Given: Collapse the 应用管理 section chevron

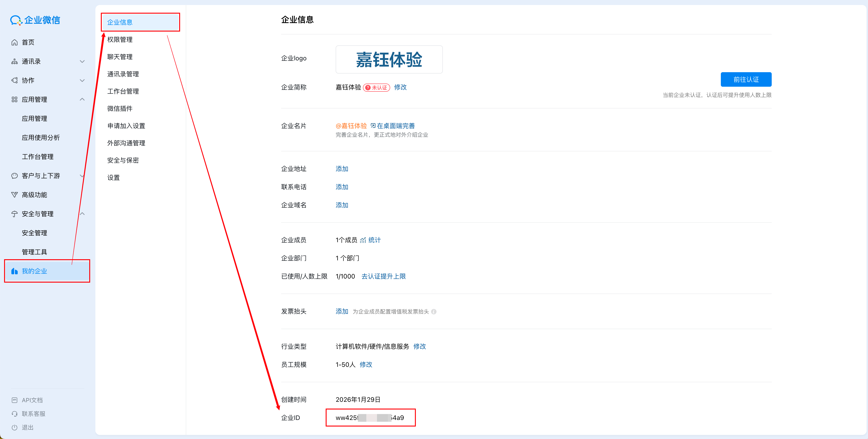Looking at the screenshot, I should 82,99.
